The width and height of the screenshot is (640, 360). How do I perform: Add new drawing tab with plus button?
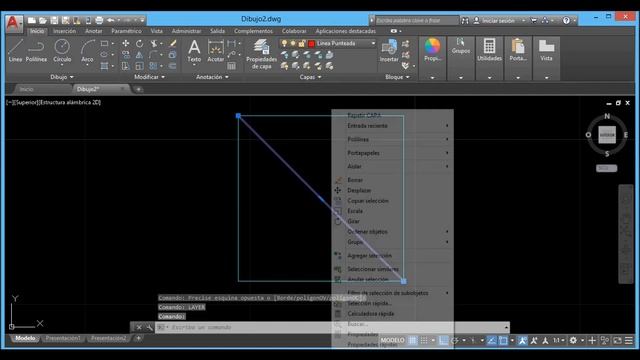(x=139, y=89)
